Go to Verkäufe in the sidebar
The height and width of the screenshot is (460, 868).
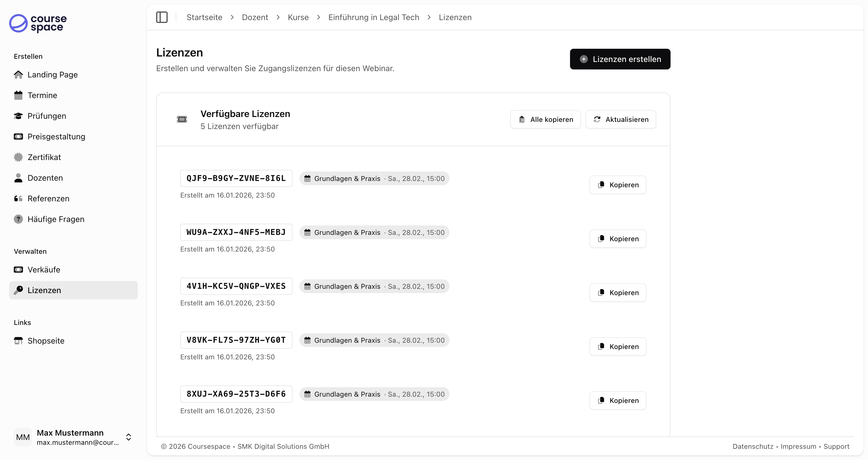click(x=44, y=270)
